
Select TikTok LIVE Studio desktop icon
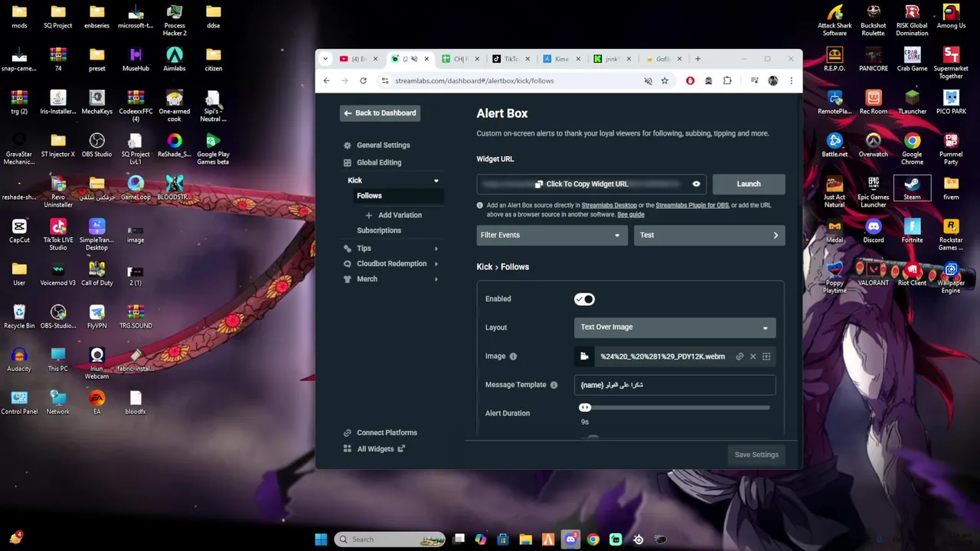point(58,234)
